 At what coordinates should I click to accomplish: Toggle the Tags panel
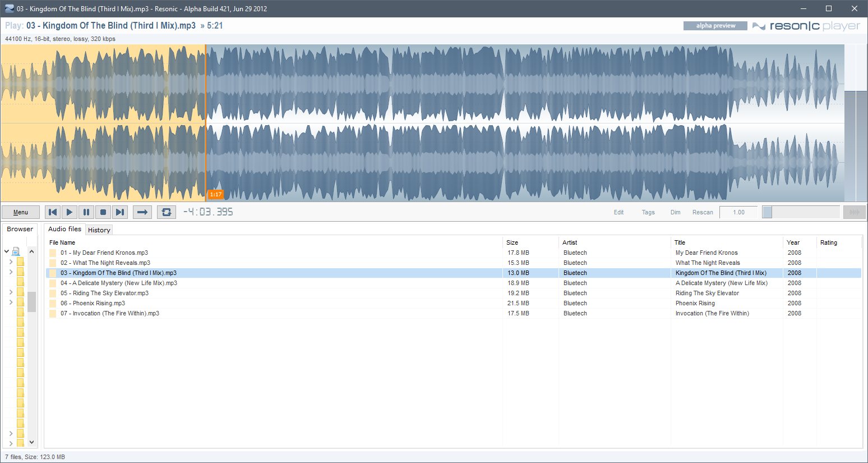[648, 212]
